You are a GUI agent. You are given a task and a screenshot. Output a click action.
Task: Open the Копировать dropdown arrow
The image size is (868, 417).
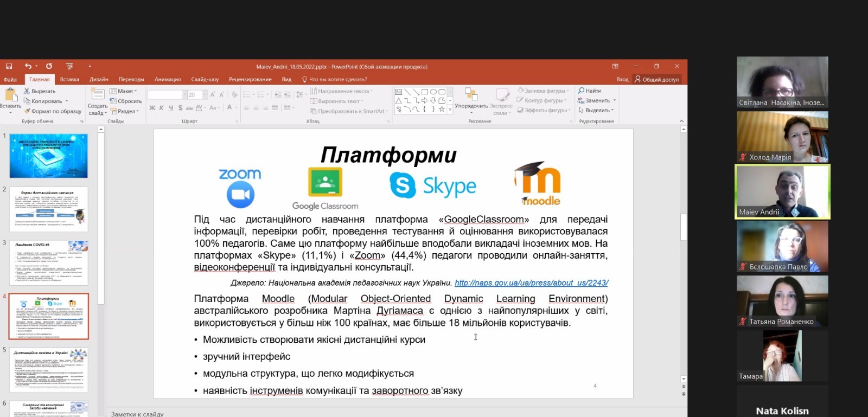coord(67,101)
